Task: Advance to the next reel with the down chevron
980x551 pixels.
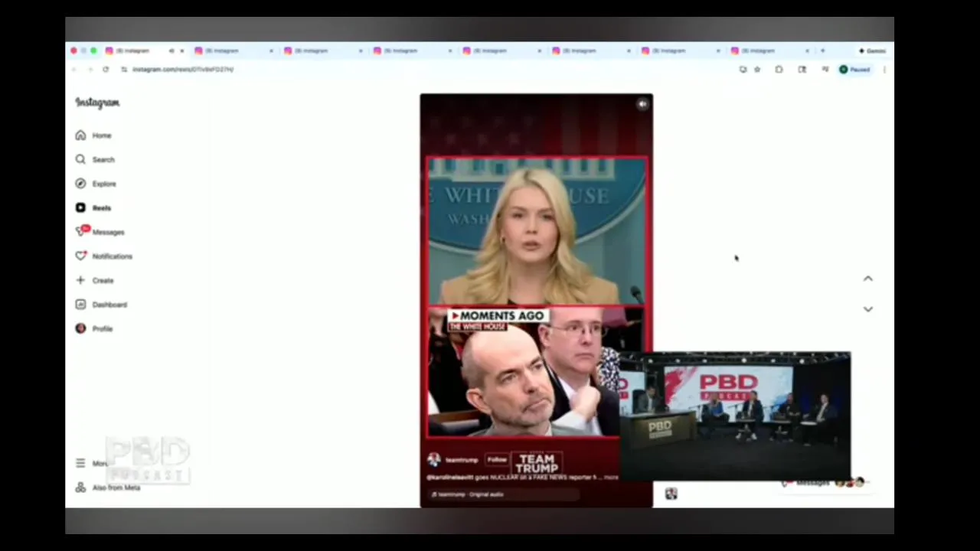Action: pos(867,309)
